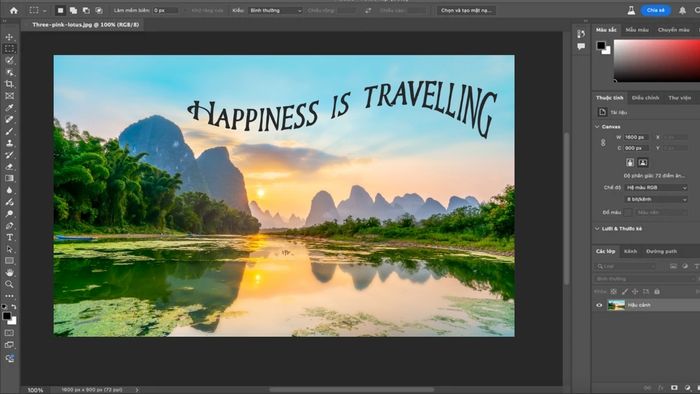700x394 pixels.
Task: Open the layer blend mode dropdown
Action: tap(645, 279)
